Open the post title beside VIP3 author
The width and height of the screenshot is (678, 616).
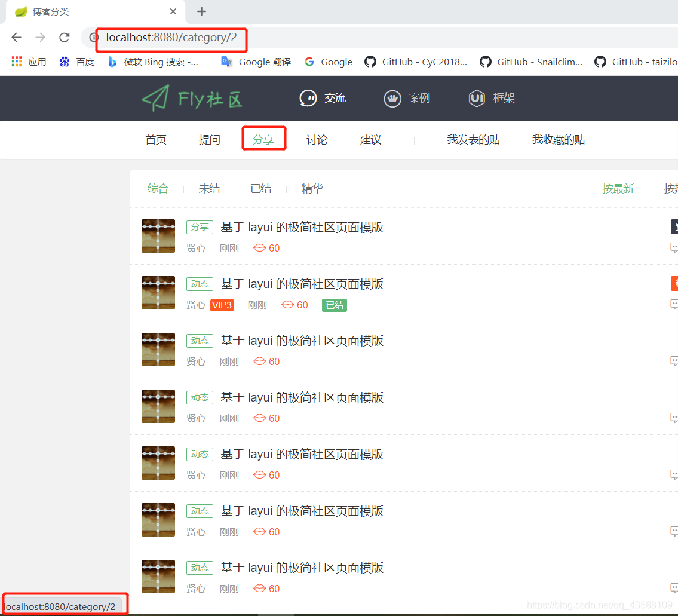pyautogui.click(x=302, y=284)
